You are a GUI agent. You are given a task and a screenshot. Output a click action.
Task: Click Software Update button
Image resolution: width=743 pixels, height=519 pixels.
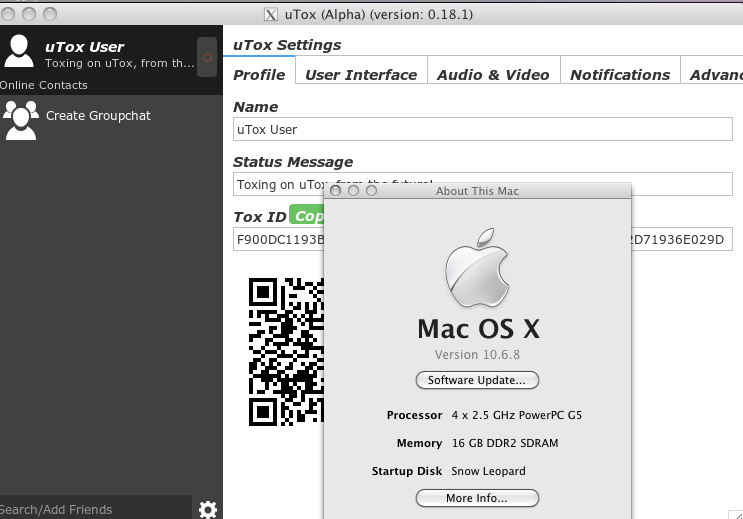(x=477, y=380)
